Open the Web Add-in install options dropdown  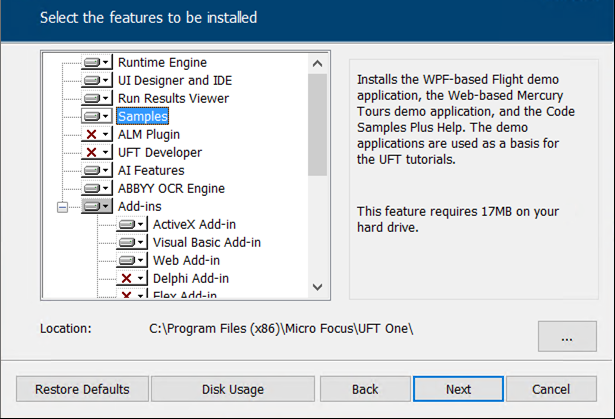(x=141, y=261)
